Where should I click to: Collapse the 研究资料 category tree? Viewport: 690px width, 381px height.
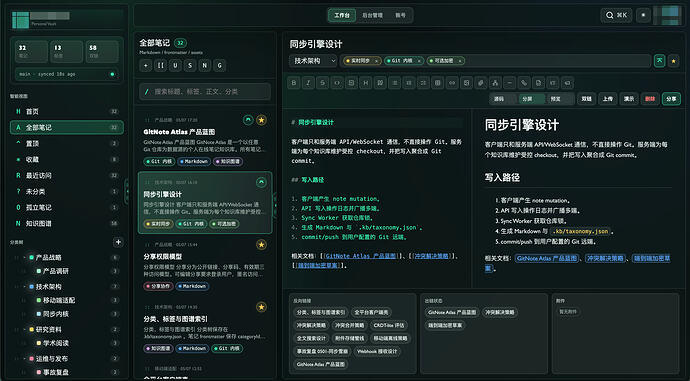[x=25, y=329]
